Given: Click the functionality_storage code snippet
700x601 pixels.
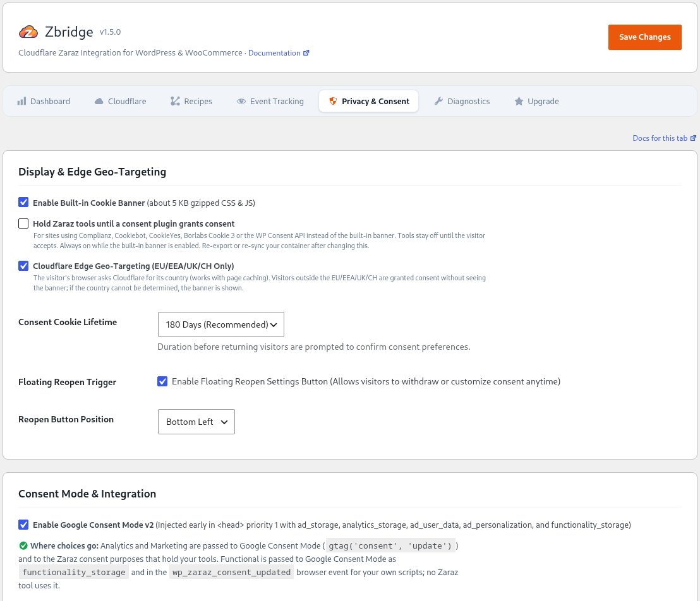Looking at the screenshot, I should tap(74, 572).
